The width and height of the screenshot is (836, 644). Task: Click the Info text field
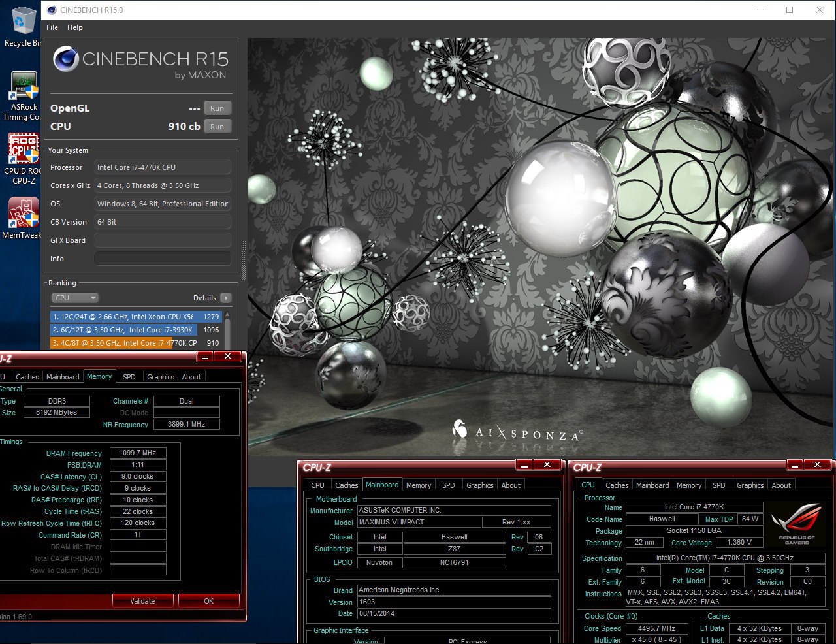point(163,259)
